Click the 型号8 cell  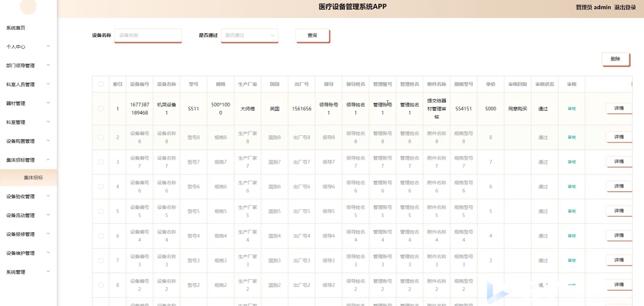pos(194,137)
